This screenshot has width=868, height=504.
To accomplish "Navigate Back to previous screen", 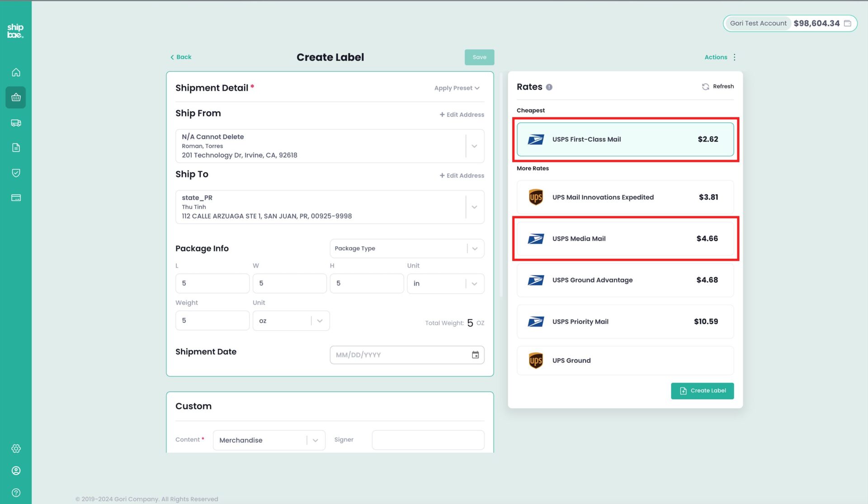I will pyautogui.click(x=180, y=57).
